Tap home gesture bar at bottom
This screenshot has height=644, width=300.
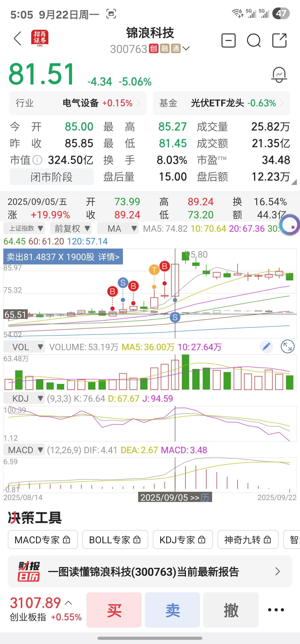150,638
